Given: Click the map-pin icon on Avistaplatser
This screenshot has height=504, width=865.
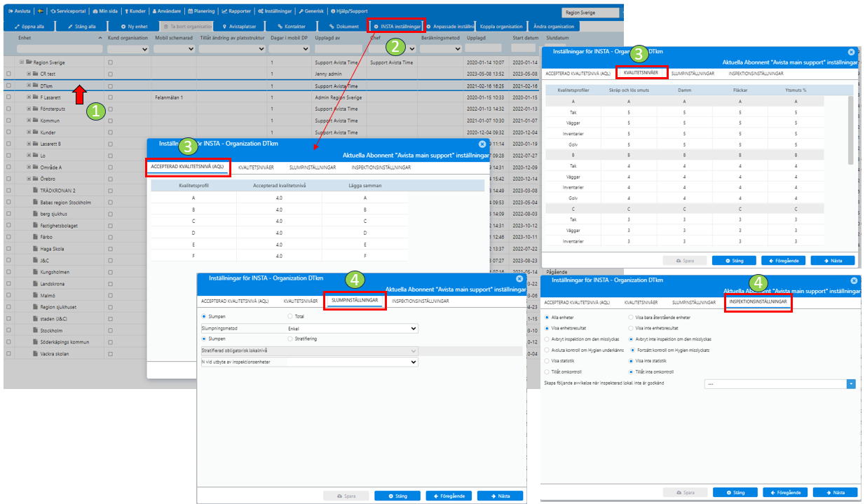Looking at the screenshot, I should pos(224,26).
